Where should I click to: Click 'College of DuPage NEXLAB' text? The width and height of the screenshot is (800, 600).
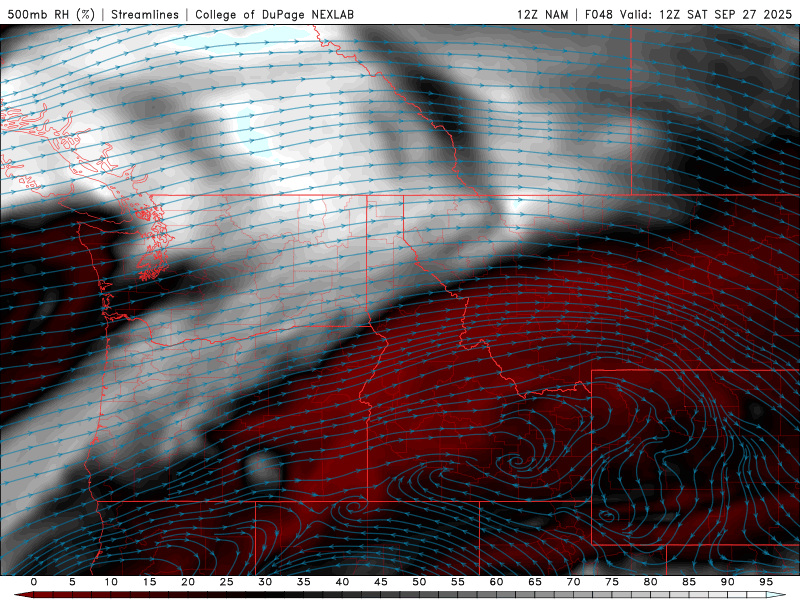click(274, 15)
